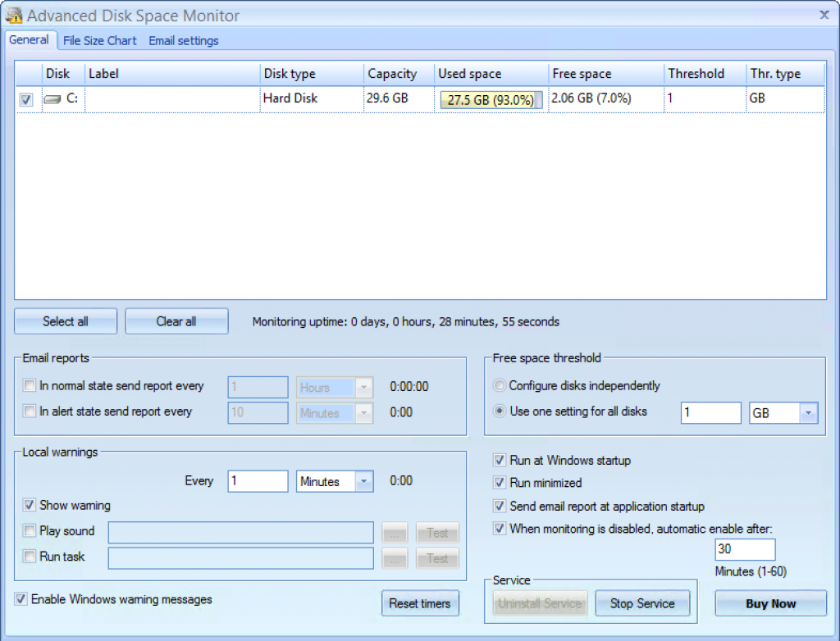Expand the Local warnings Minutes dropdown
This screenshot has height=641, width=840.
point(363,482)
